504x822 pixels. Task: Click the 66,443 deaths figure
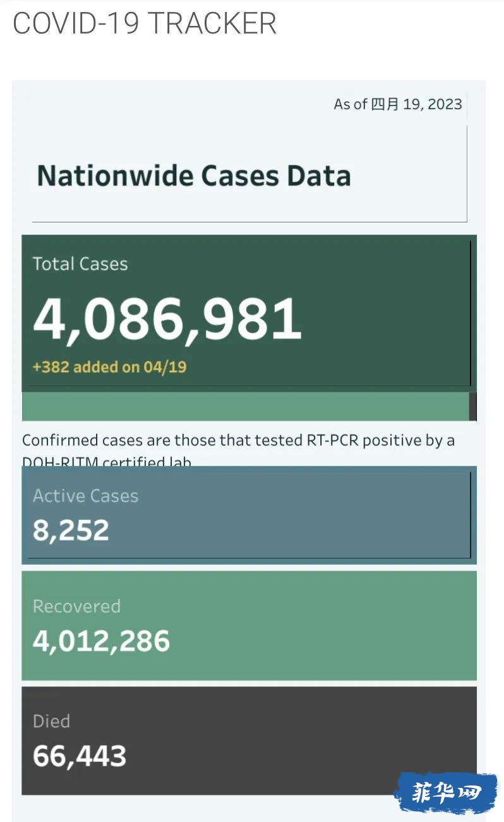[80, 756]
